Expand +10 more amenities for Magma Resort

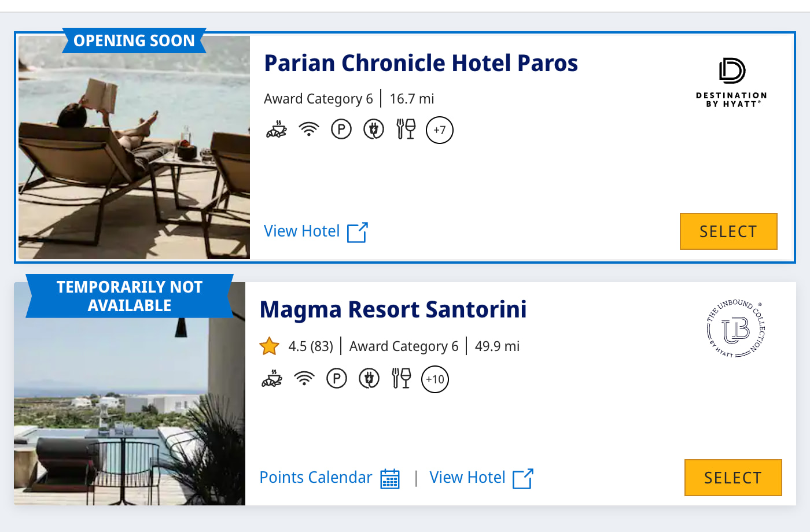click(435, 379)
